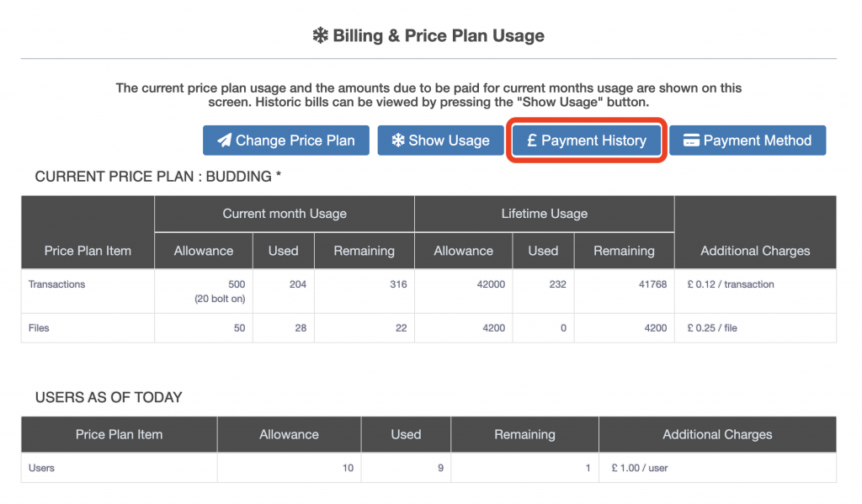Click the CURRENT PRICE PLAN : BUDDING heading

pos(158,177)
